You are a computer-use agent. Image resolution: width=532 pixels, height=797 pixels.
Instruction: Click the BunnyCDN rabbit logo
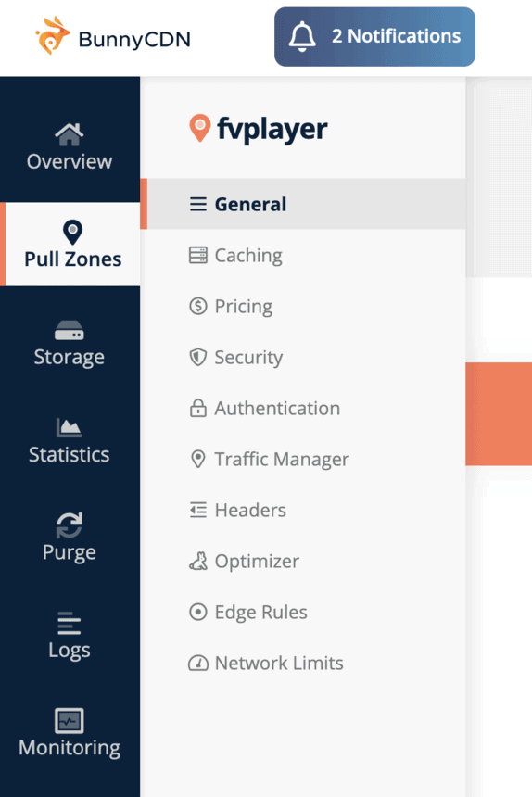point(52,35)
